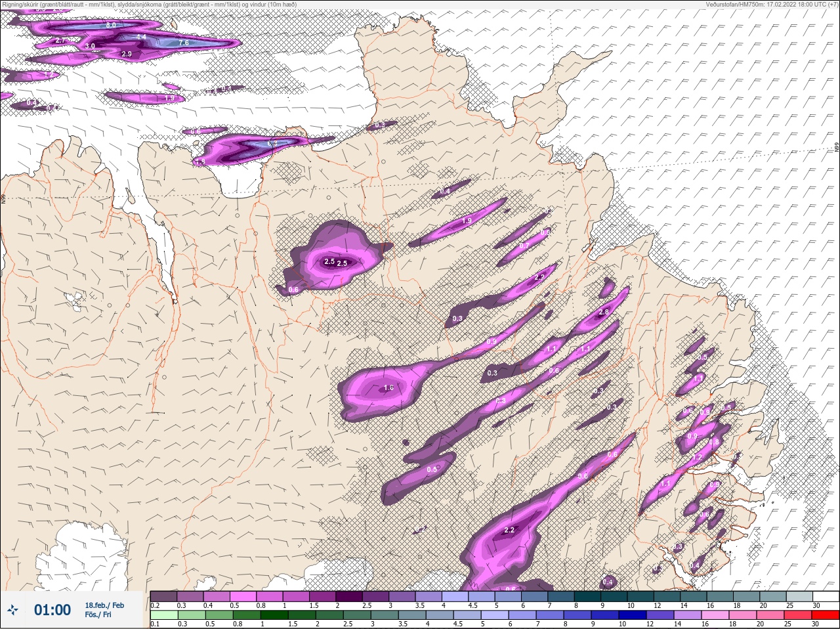The height and width of the screenshot is (629, 840).
Task: Click the 2.8 precipitation value on the map
Action: [604, 312]
